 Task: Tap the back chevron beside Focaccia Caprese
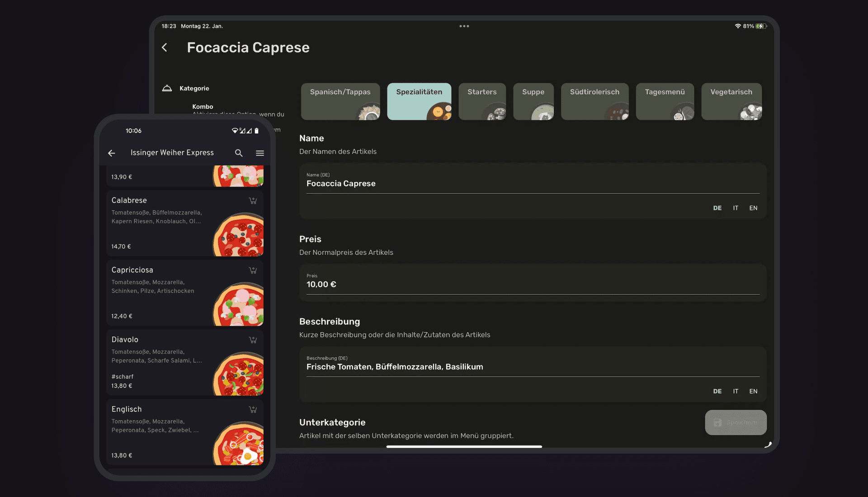coord(165,47)
